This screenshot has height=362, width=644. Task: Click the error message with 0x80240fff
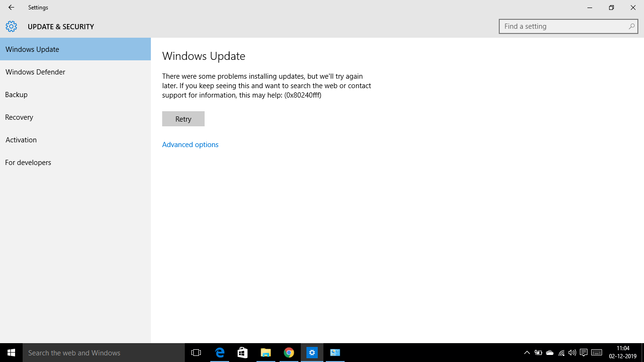click(x=266, y=86)
